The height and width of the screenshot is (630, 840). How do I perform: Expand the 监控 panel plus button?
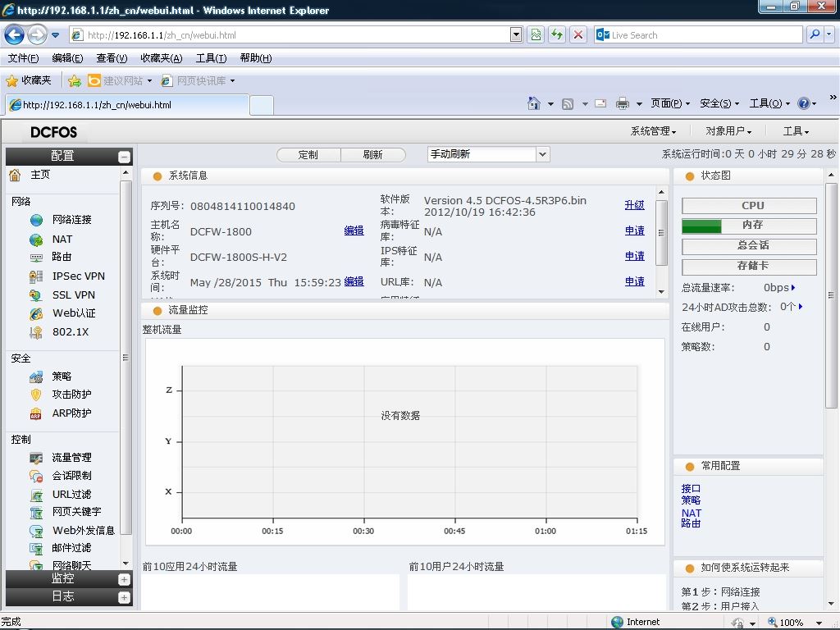124,579
